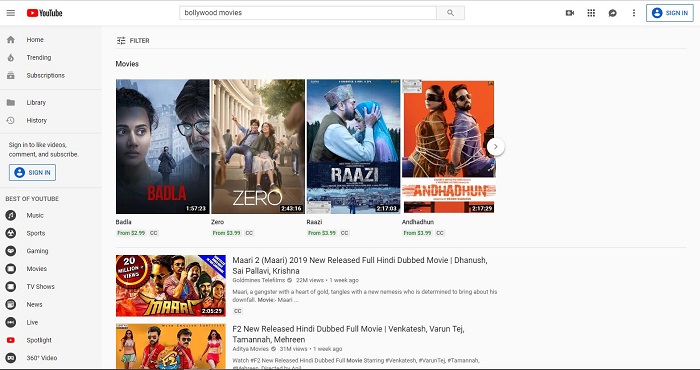Click the Subscriptions icon

click(x=11, y=75)
